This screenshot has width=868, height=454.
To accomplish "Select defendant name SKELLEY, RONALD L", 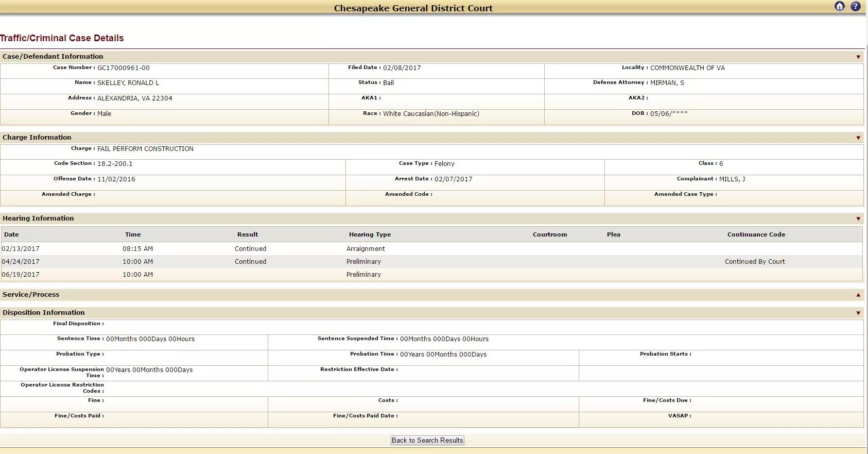I will tap(128, 82).
